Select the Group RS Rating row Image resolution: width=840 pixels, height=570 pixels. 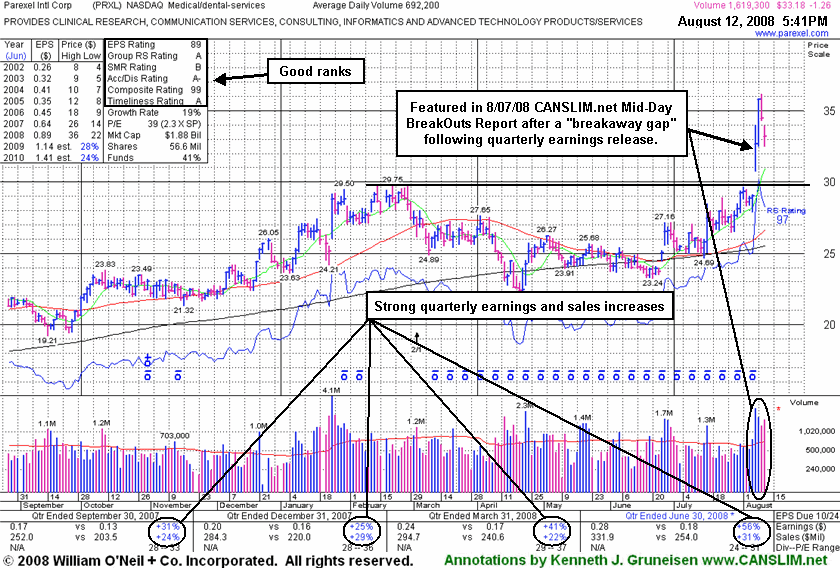[x=154, y=56]
